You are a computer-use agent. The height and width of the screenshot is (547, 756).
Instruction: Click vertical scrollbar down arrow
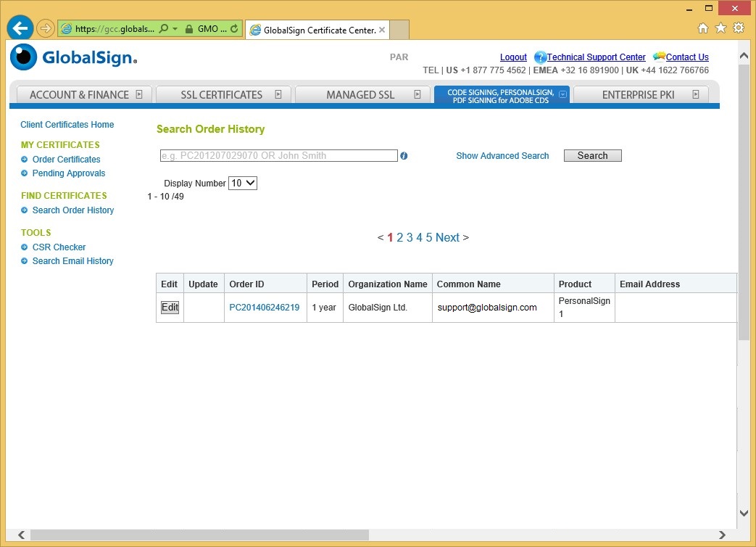[744, 513]
